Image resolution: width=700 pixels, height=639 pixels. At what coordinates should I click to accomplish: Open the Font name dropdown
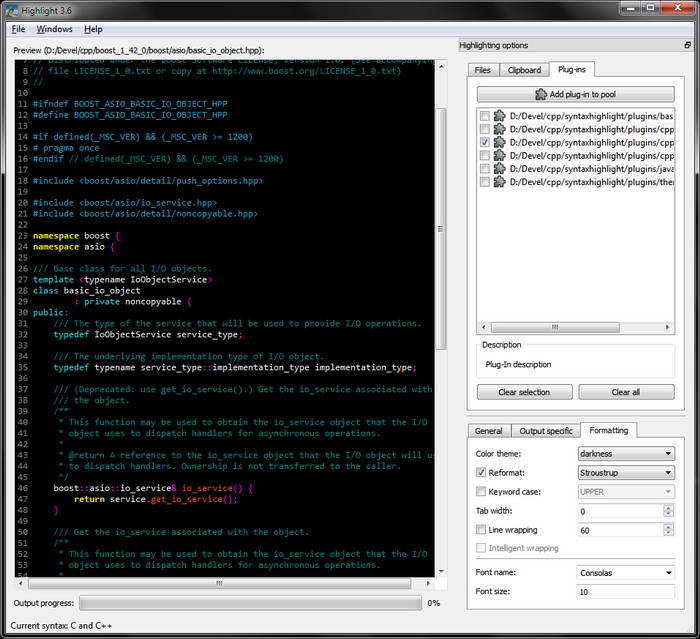coord(626,573)
